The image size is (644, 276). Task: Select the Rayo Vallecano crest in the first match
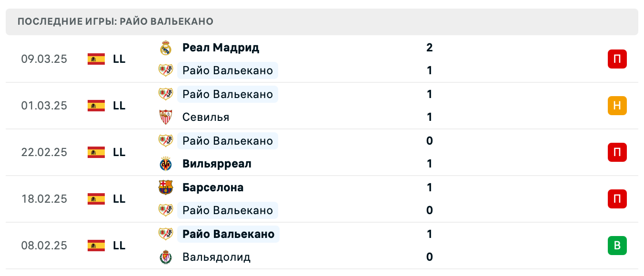tap(166, 70)
